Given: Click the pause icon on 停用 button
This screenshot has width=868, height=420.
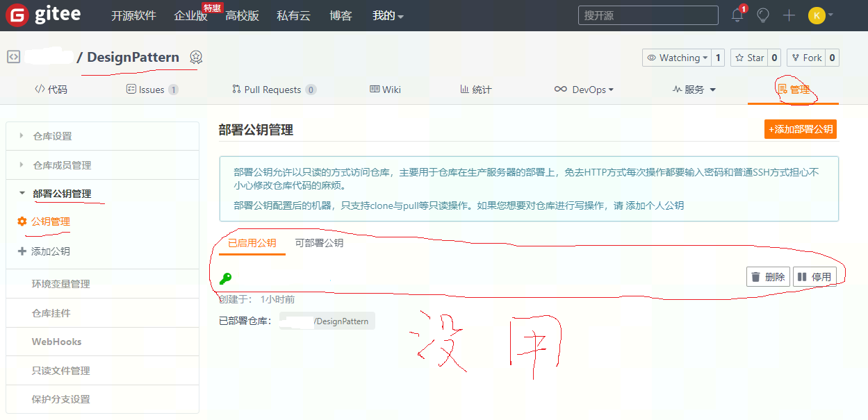Looking at the screenshot, I should point(803,276).
